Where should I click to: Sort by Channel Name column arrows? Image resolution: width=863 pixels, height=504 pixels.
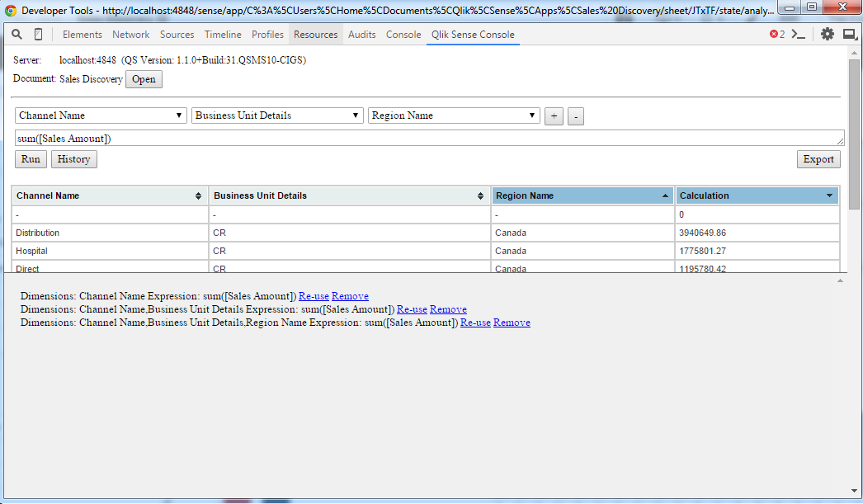pos(198,195)
